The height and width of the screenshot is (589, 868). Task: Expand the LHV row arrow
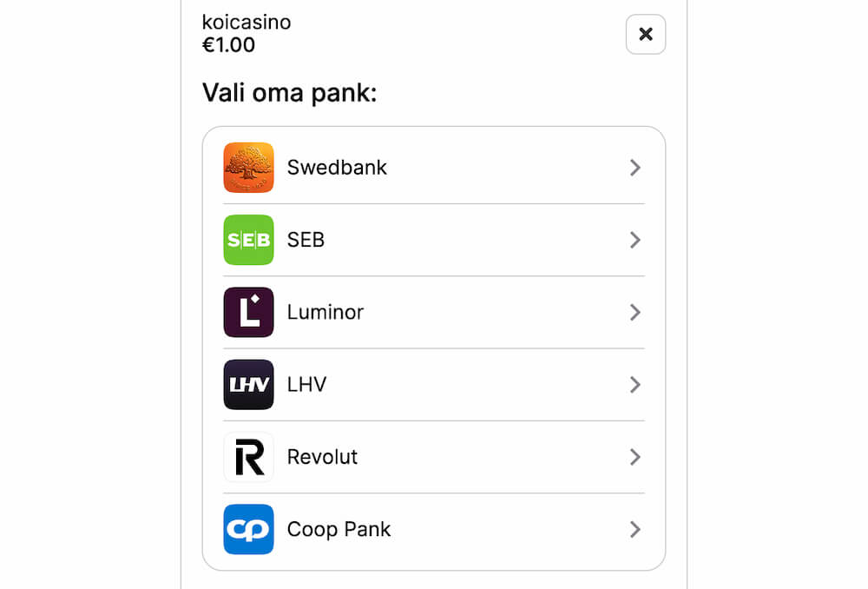pos(635,385)
